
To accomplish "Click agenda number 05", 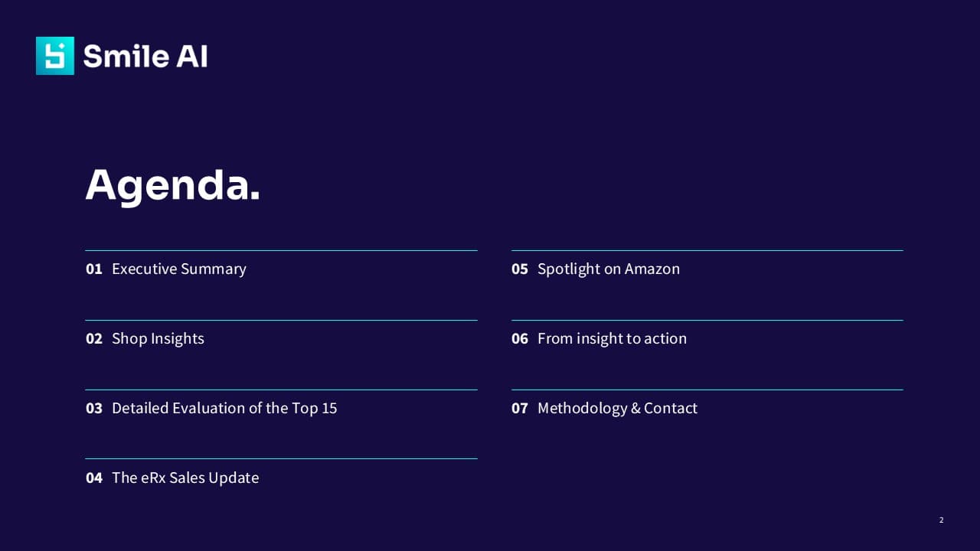I will (520, 269).
